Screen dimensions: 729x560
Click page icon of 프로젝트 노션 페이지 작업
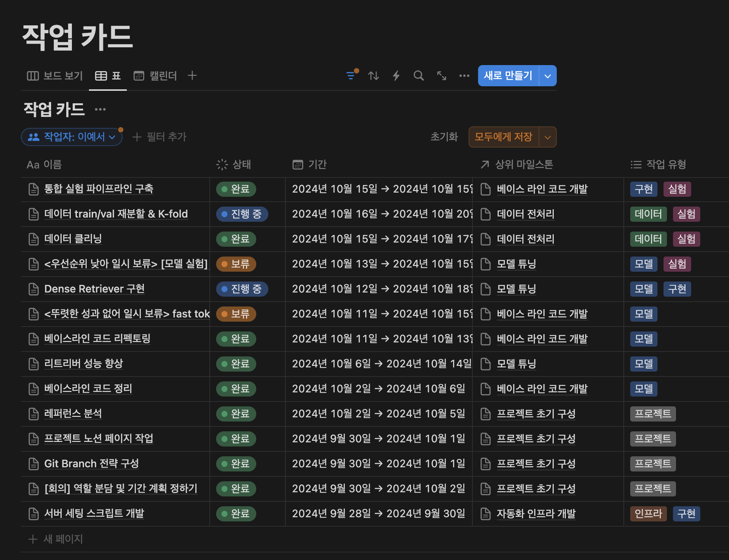tap(34, 439)
